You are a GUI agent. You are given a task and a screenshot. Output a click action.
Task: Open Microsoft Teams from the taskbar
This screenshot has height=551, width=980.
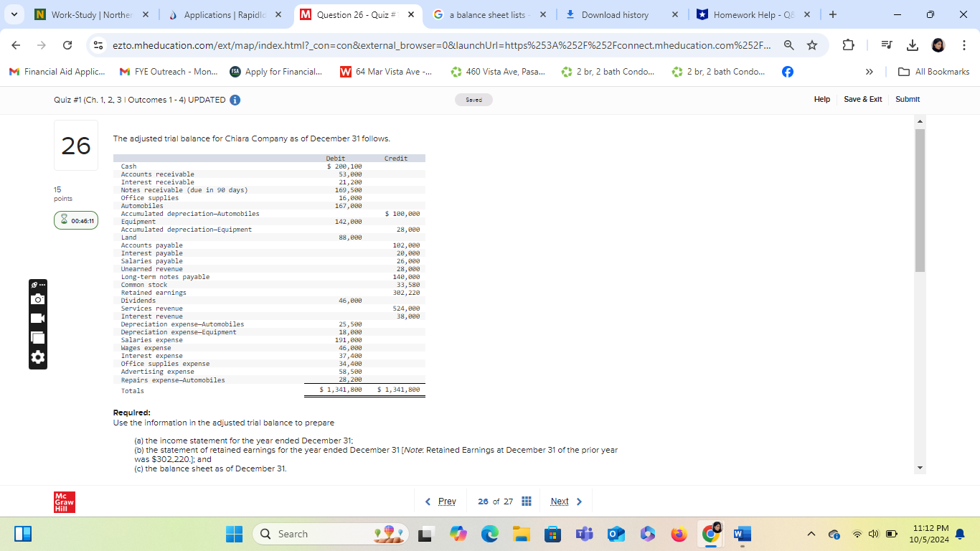pos(584,534)
